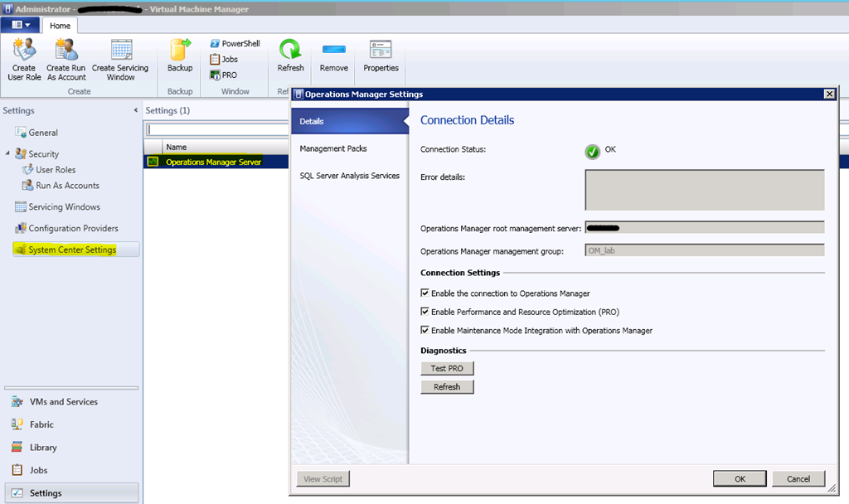Open the VMs and Services workspace
Image resolution: width=849 pixels, height=504 pixels.
click(63, 401)
